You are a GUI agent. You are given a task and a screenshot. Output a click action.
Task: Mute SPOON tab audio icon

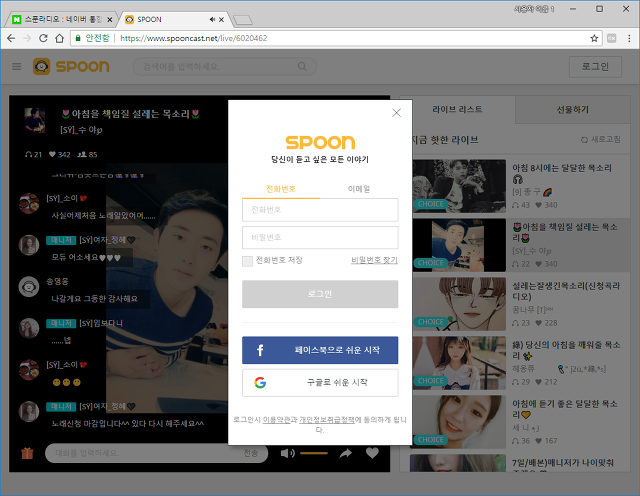(212, 20)
